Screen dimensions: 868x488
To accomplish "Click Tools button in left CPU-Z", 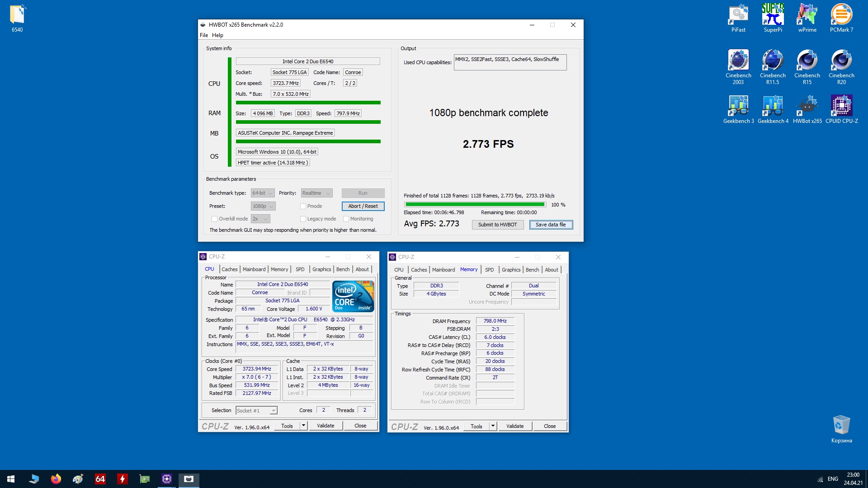I will (287, 426).
